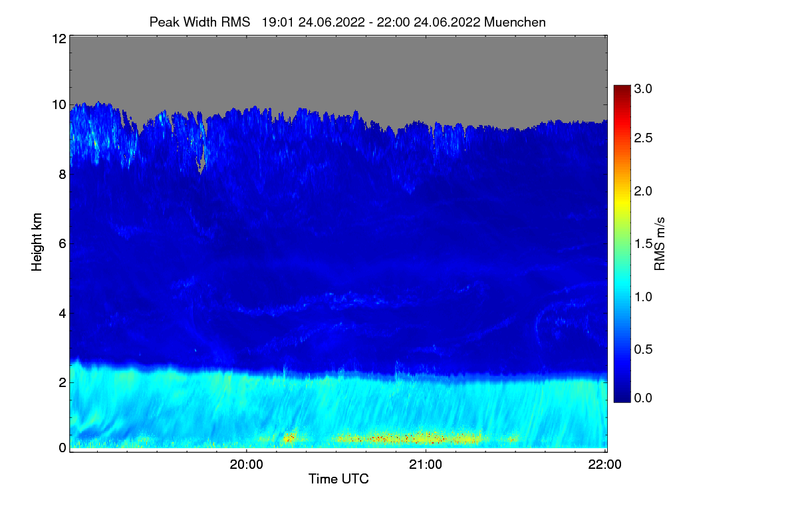Click the height axis tick label 4
Screen dimensions: 798x532
tap(62, 313)
